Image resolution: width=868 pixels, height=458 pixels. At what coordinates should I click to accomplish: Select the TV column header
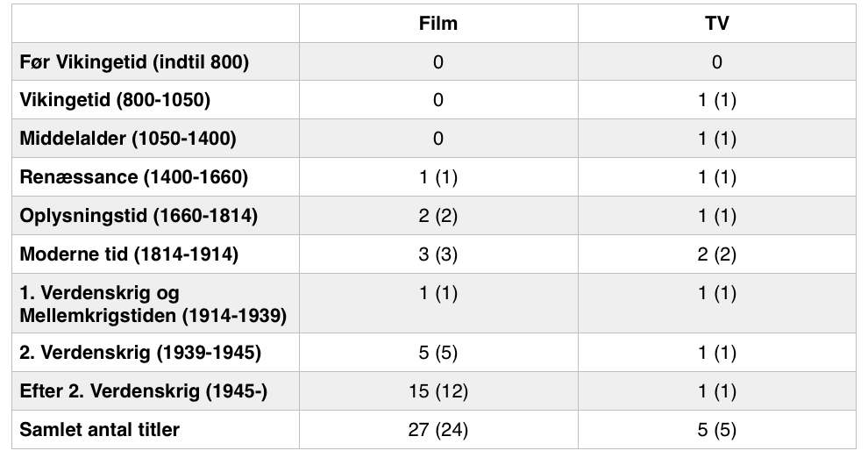pyautogui.click(x=717, y=24)
